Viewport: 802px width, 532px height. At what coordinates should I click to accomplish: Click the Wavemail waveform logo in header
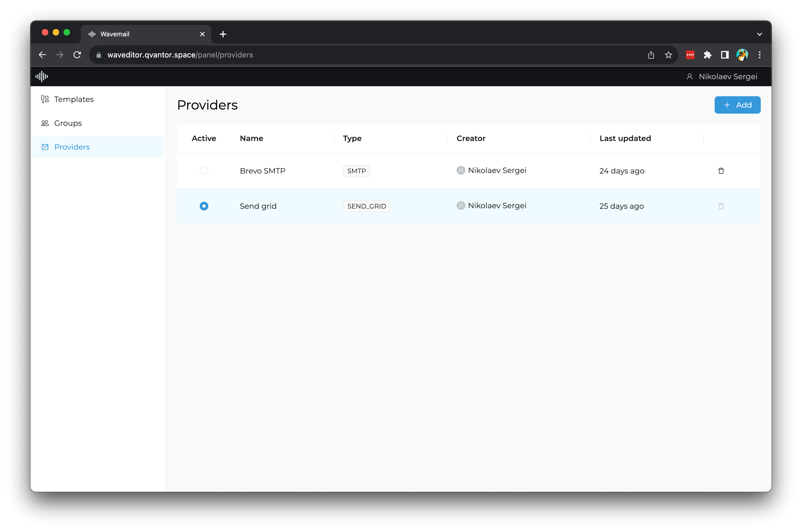pyautogui.click(x=42, y=76)
